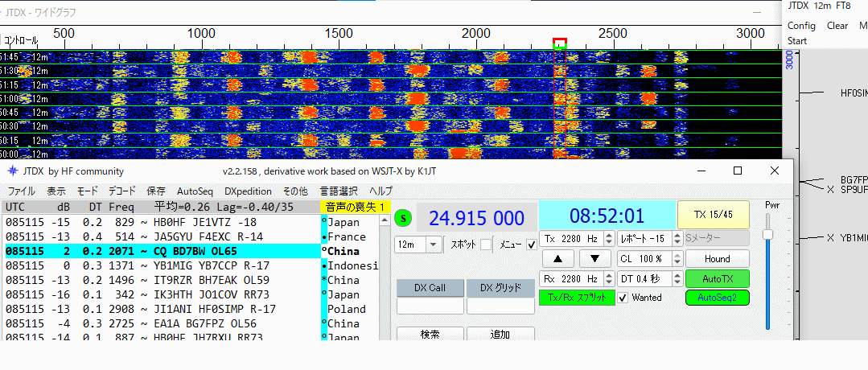Toggle the Wanted checkbox
This screenshot has height=370, width=868.
pos(623,298)
